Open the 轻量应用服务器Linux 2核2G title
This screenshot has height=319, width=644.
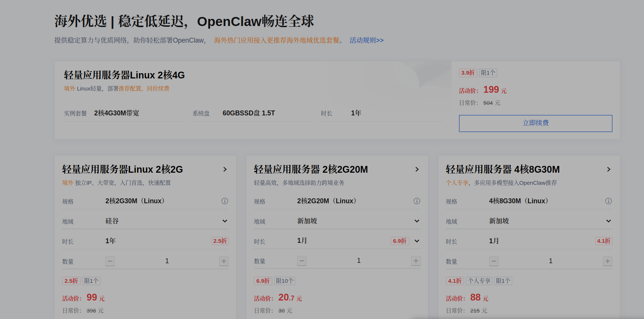click(122, 169)
